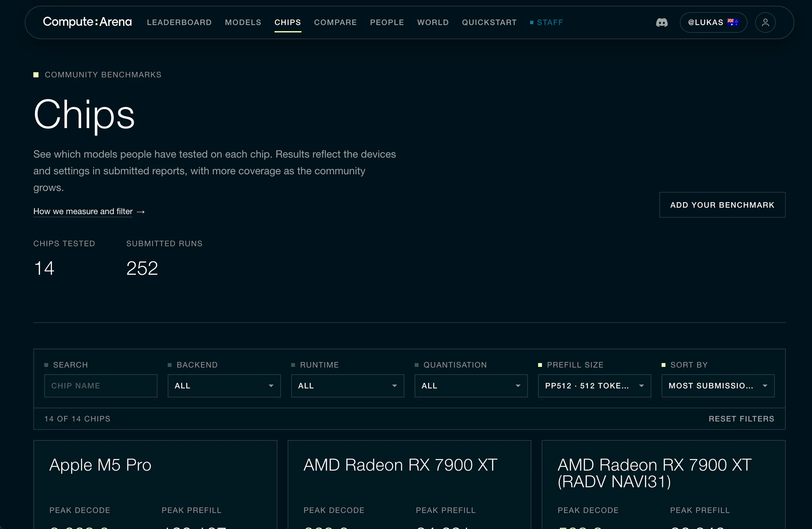The height and width of the screenshot is (529, 812).
Task: Click Add Your Benchmark button
Action: (x=722, y=205)
